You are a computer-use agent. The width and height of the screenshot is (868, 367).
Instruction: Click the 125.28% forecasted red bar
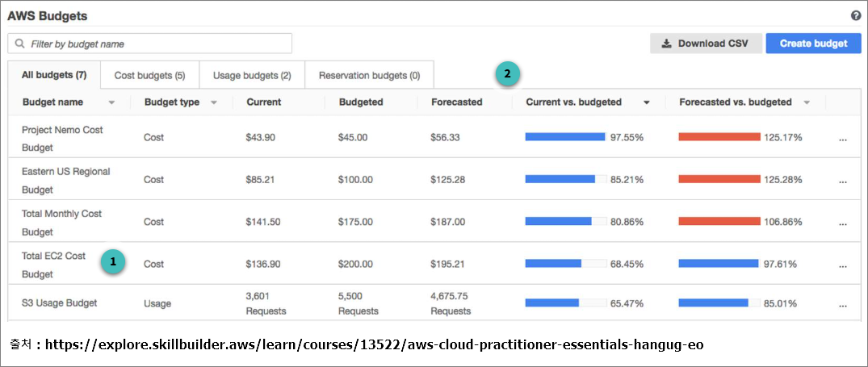click(719, 179)
